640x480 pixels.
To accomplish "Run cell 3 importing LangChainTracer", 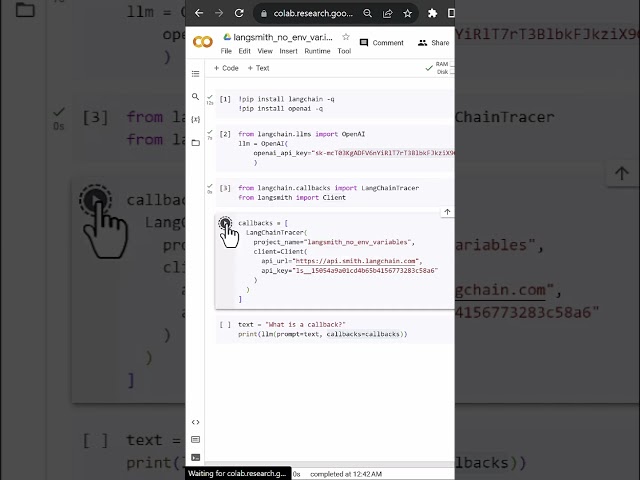I will coord(225,188).
